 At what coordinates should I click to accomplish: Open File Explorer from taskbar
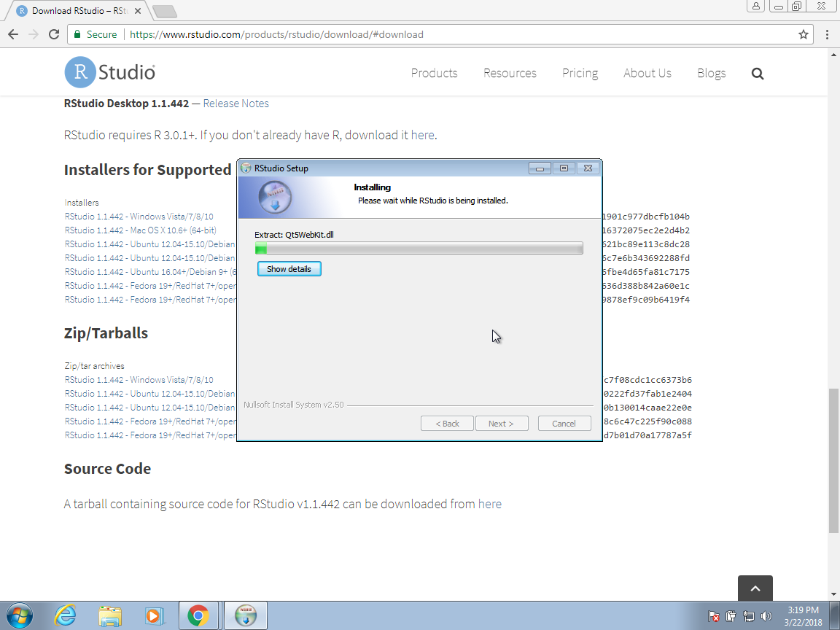coord(110,615)
